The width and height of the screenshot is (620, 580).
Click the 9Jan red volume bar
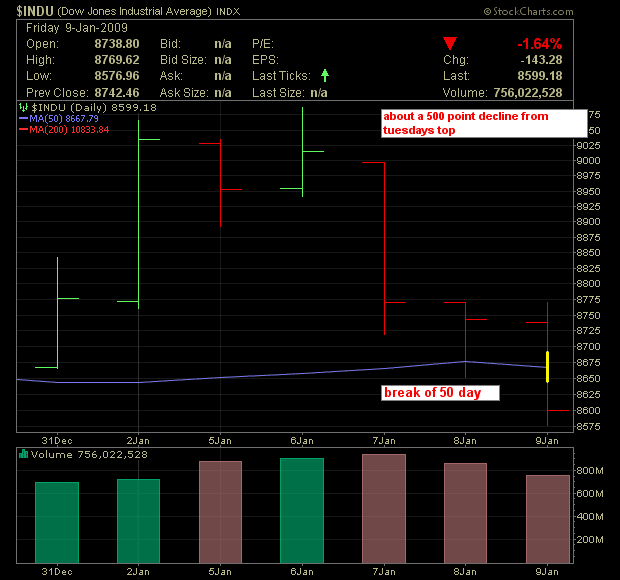tap(548, 519)
